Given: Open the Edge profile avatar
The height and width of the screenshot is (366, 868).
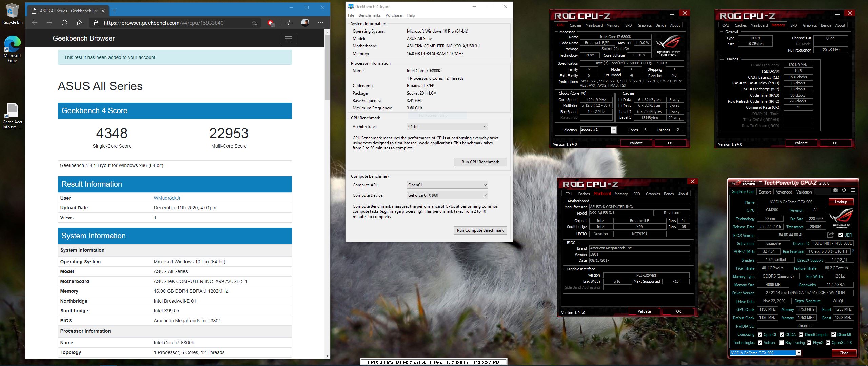Looking at the screenshot, I should point(305,23).
